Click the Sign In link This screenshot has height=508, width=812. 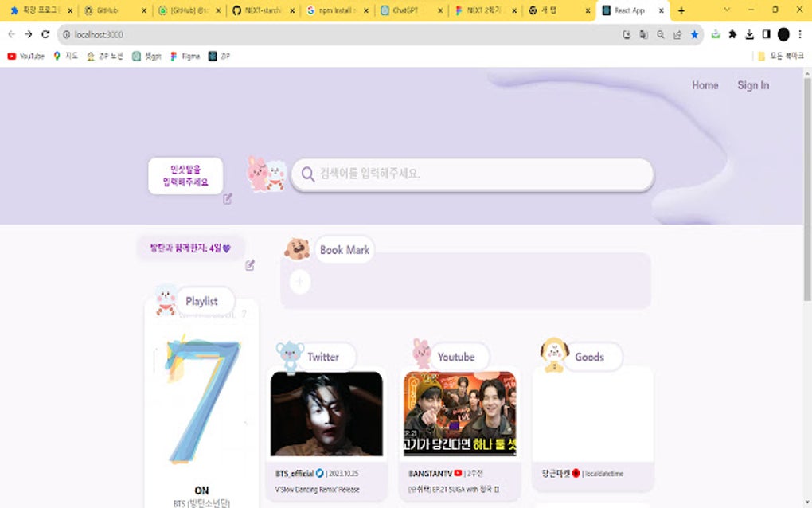pyautogui.click(x=752, y=85)
